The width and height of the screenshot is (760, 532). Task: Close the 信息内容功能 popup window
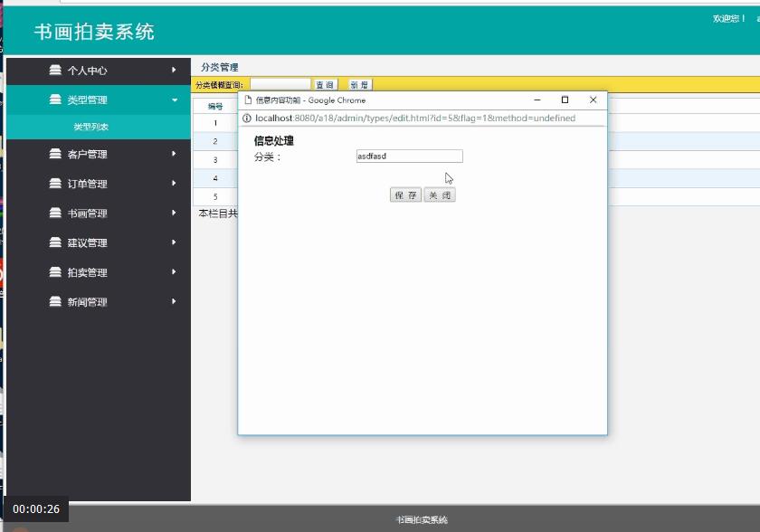tap(593, 100)
